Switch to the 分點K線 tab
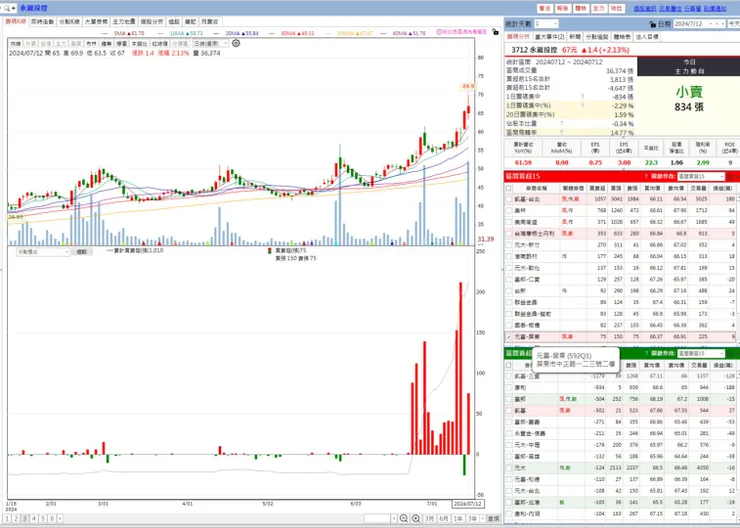The width and height of the screenshot is (740, 528). point(69,22)
